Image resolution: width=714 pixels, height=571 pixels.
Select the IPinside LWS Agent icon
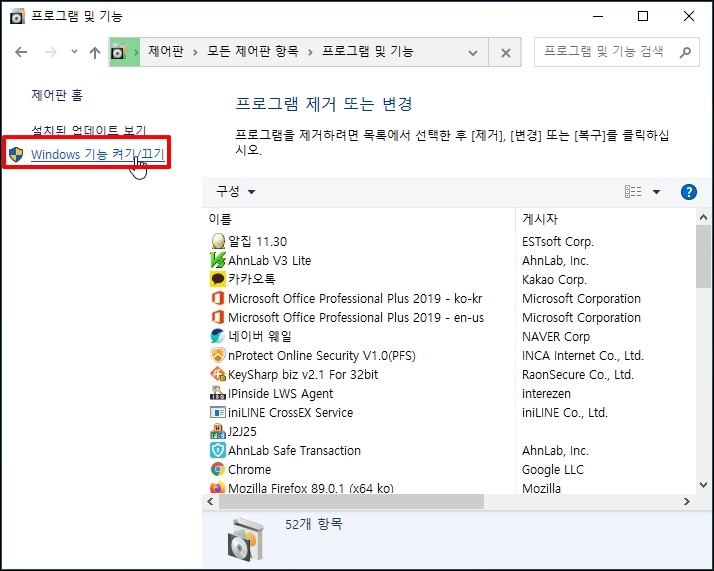[x=218, y=393]
